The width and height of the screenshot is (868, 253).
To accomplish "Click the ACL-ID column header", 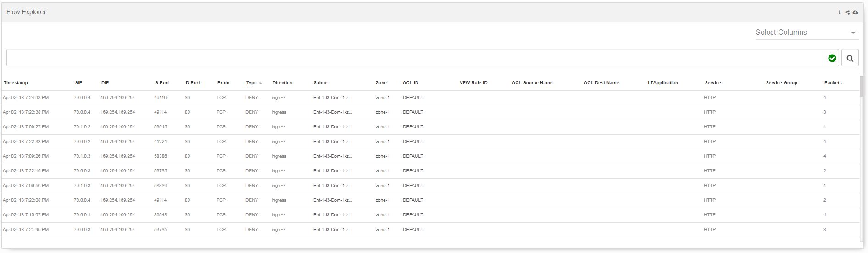I will tap(411, 83).
